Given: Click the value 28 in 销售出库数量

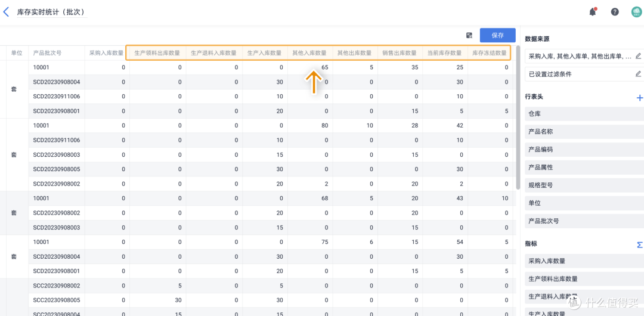Looking at the screenshot, I should 415,126.
